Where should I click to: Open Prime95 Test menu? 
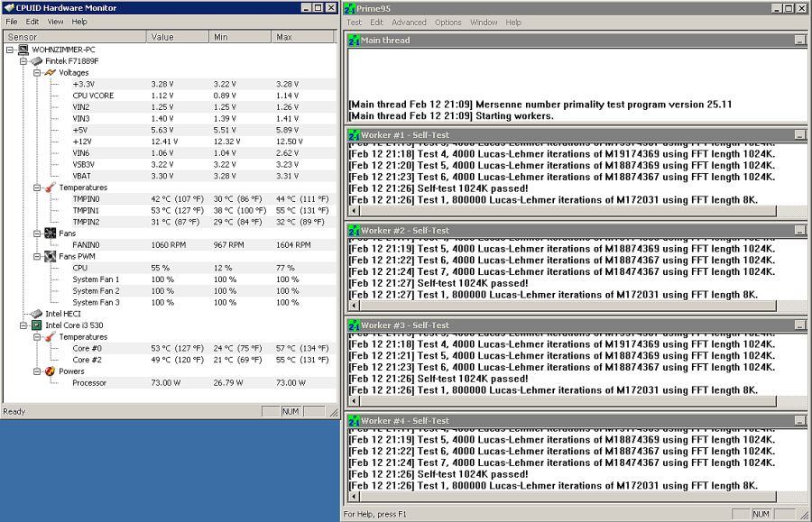pos(355,23)
